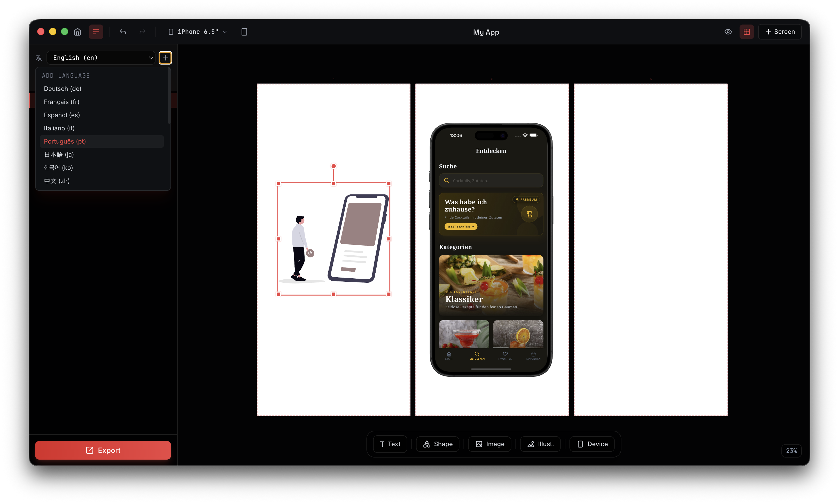
Task: Click the 23% zoom indicator
Action: [x=791, y=450]
